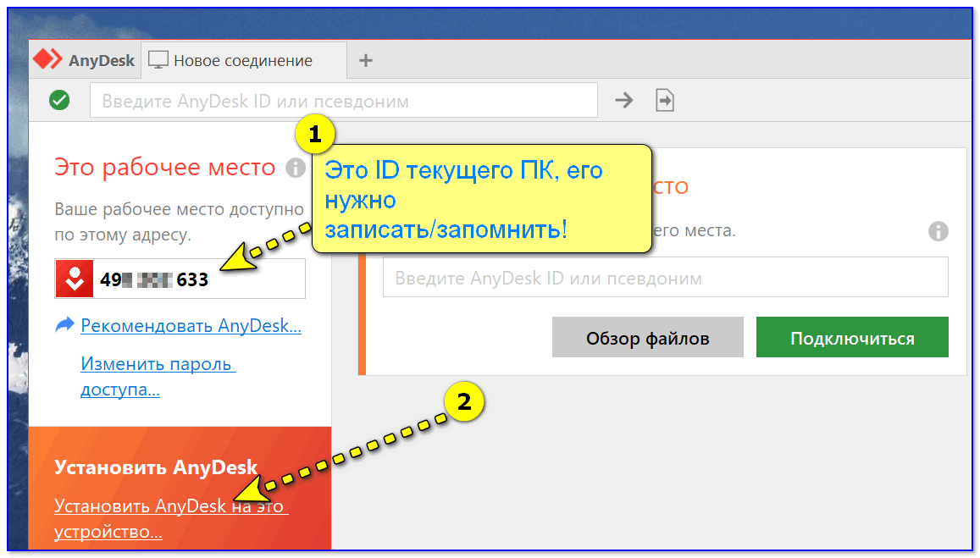Open the Изменить пароль доступа link

158,376
